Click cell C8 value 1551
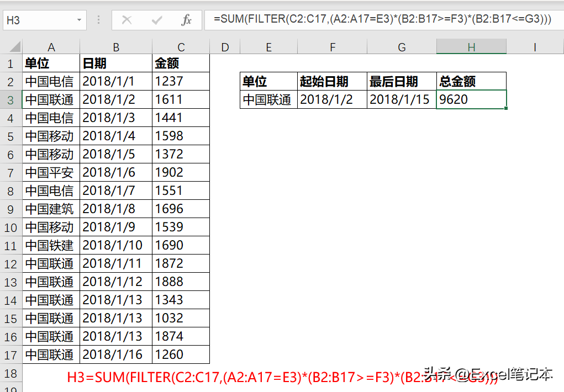Viewport: 564px width, 392px height. 181,190
